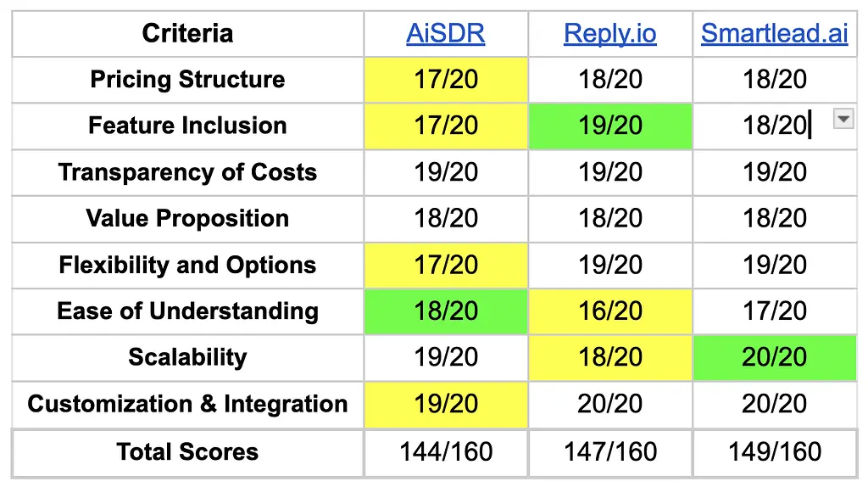868x487 pixels.
Task: Click the Total Scores row label
Action: coord(187,451)
